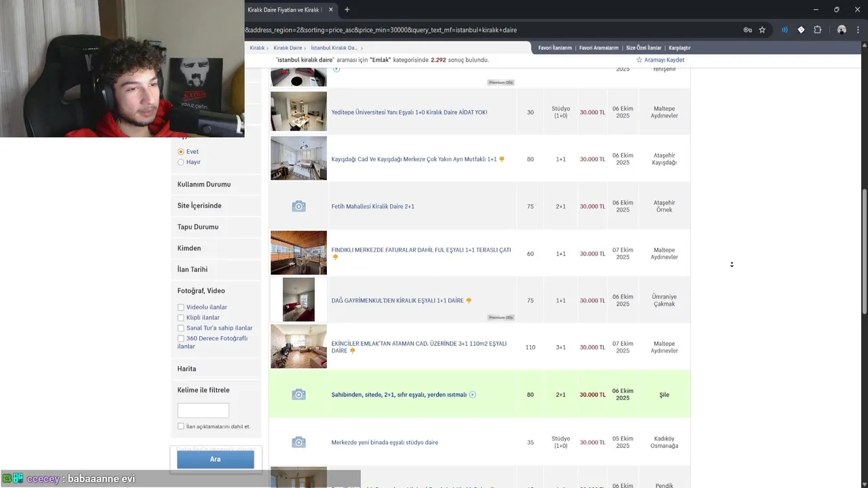868x488 pixels.
Task: Open the Fetih Mahallesi Kiralık Daire 2+1 listing
Action: 372,206
